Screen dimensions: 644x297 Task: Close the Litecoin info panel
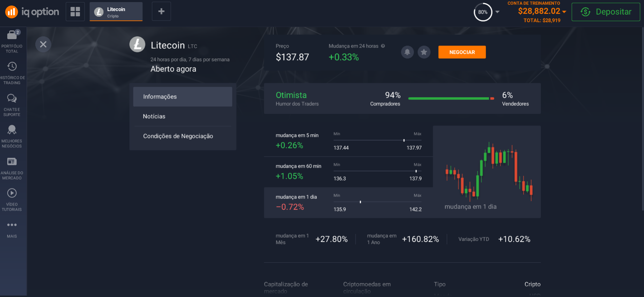43,44
